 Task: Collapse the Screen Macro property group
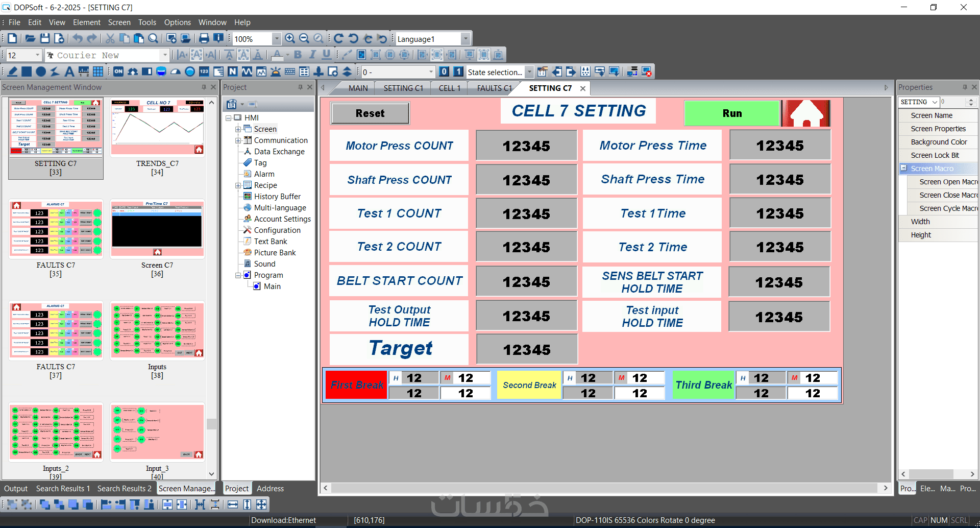click(903, 169)
